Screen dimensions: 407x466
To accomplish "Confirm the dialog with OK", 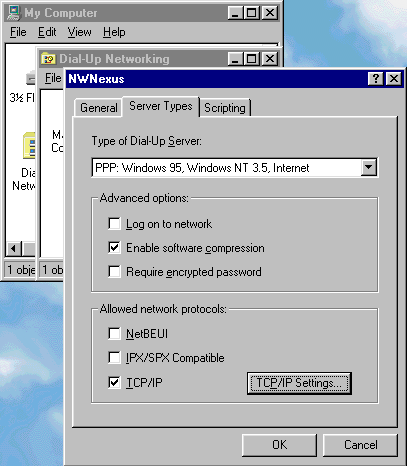I will click(x=279, y=445).
